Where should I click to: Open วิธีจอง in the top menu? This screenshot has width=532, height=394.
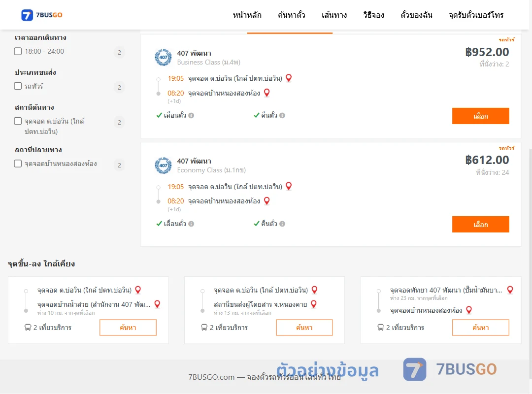(373, 15)
